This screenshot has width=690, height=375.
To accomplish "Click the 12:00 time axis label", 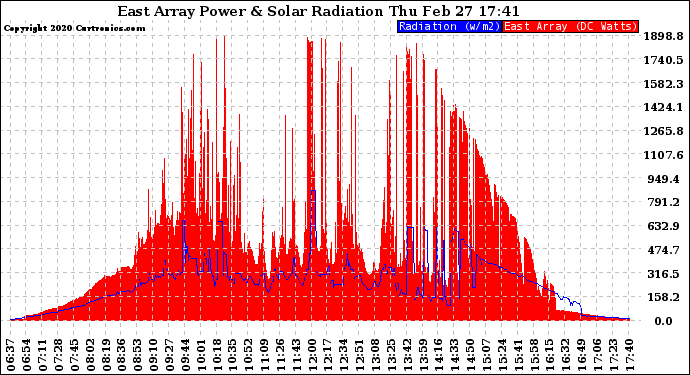I will coord(312,355).
